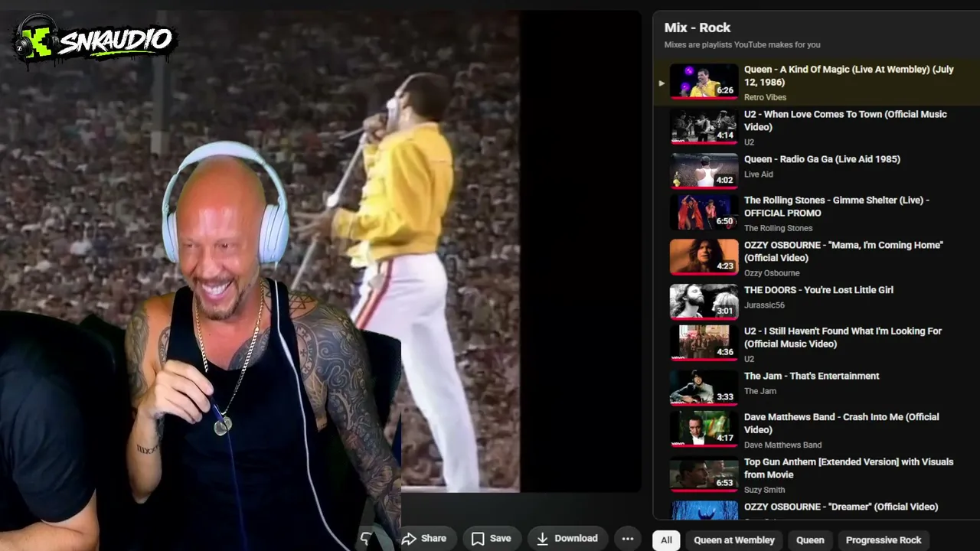This screenshot has height=551, width=980.
Task: Click channel 'U2' under I Still Haven't Found
Action: click(x=749, y=359)
